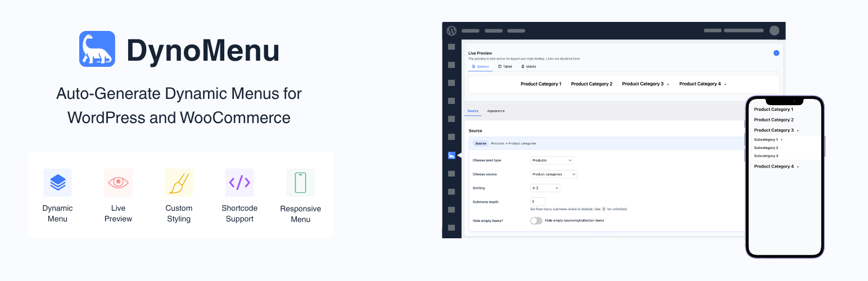868x281 pixels.
Task: Switch to the Mobile preview tab
Action: 528,66
